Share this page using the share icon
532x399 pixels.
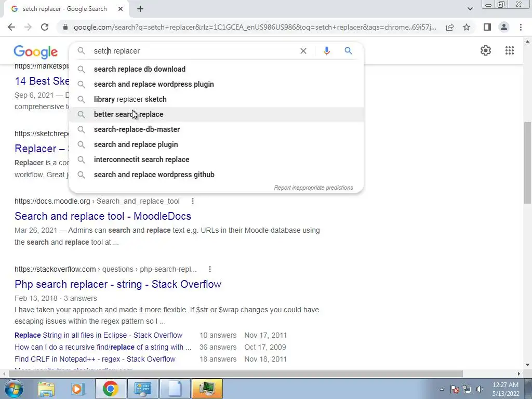point(450,27)
